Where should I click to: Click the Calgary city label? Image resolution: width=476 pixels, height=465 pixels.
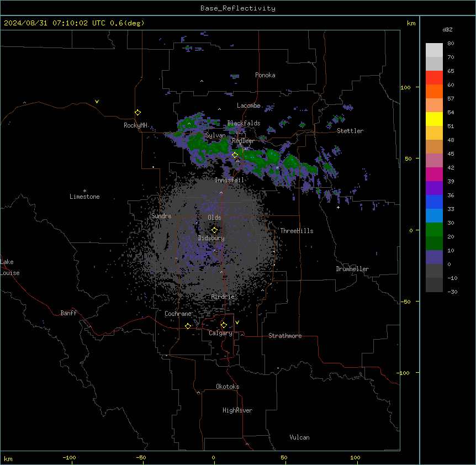(x=221, y=333)
